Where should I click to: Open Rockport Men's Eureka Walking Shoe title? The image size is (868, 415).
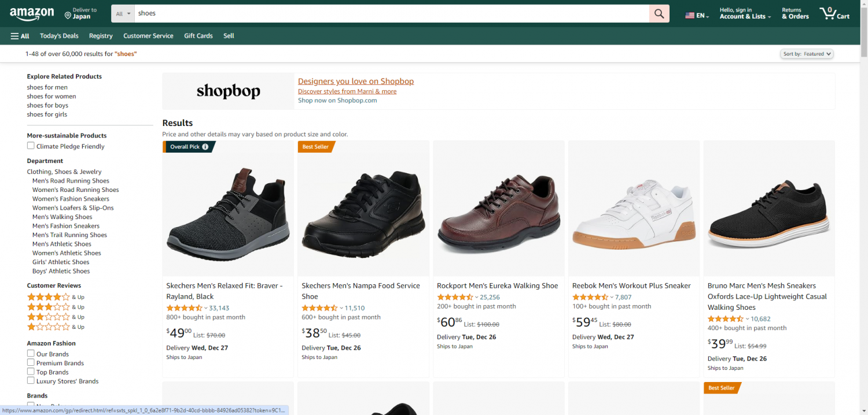point(498,286)
